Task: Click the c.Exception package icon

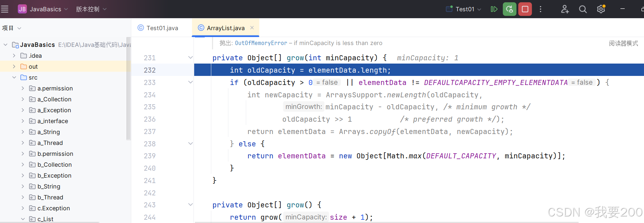Action: (x=32, y=208)
